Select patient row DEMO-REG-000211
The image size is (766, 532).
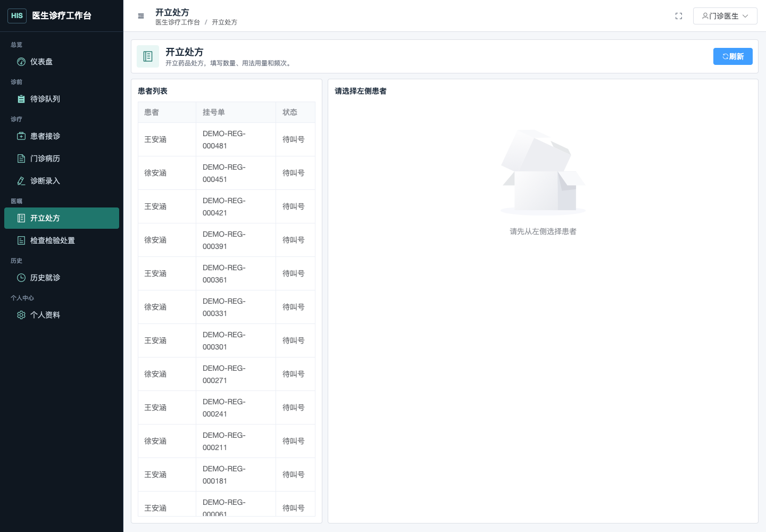tap(227, 441)
